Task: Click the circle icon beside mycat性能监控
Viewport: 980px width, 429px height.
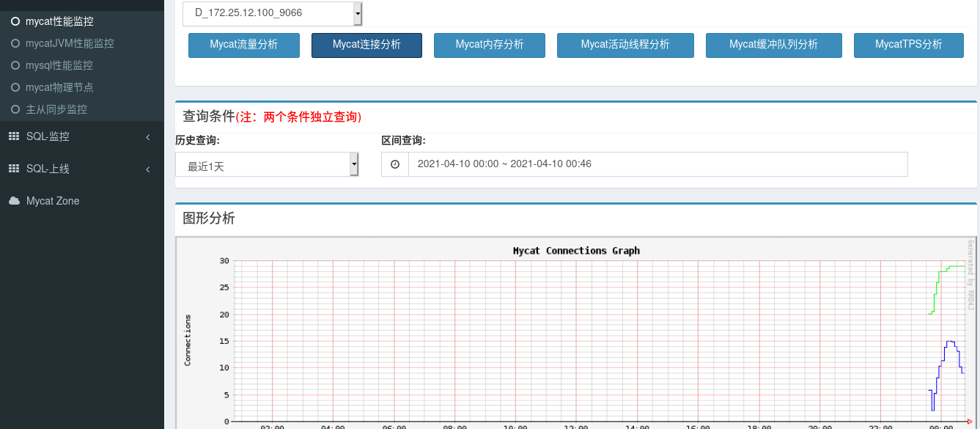Action: pos(15,21)
